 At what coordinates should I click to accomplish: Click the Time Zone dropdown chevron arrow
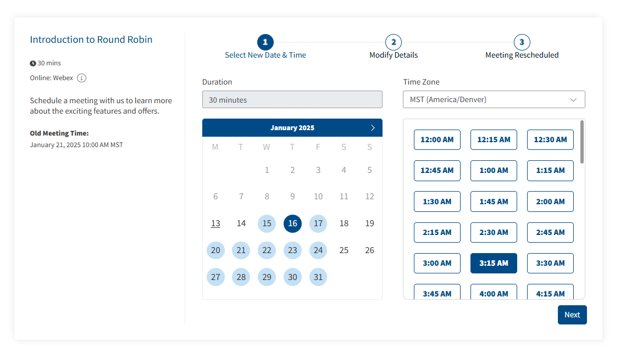(573, 100)
